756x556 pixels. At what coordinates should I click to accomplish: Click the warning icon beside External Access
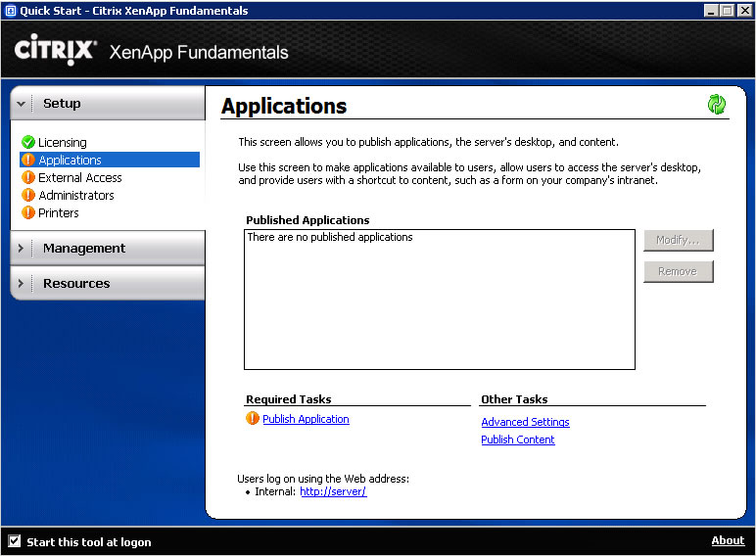(x=28, y=177)
